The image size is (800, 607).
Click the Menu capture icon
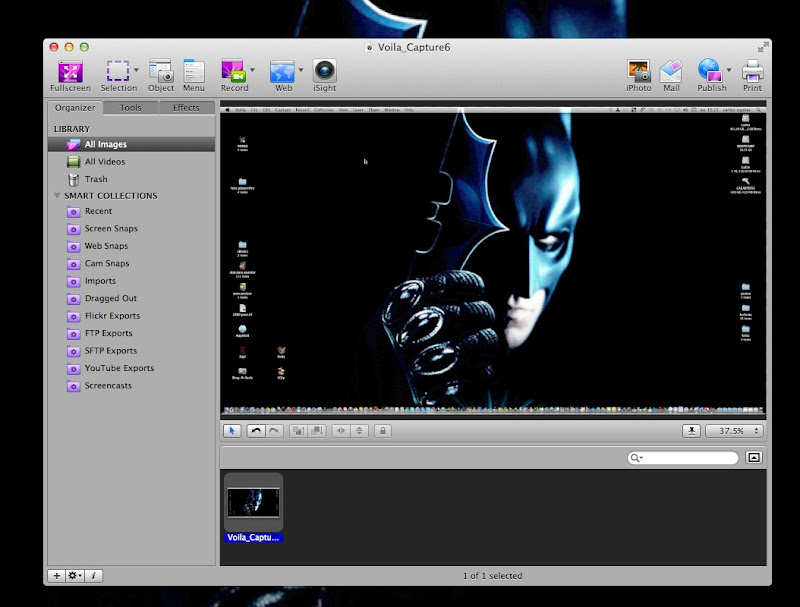click(194, 72)
